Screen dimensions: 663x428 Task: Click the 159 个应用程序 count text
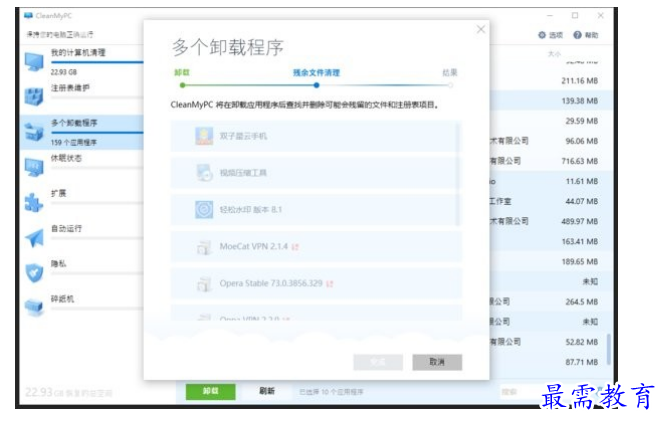[x=74, y=142]
